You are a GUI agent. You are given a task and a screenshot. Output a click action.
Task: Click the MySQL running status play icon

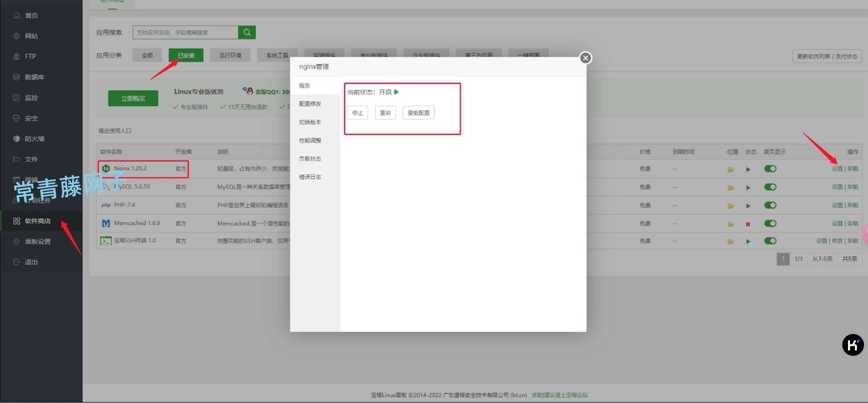pyautogui.click(x=748, y=187)
